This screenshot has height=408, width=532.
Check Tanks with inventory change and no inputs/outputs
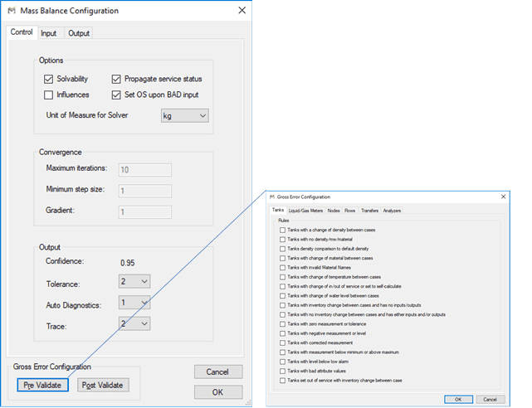pos(282,305)
